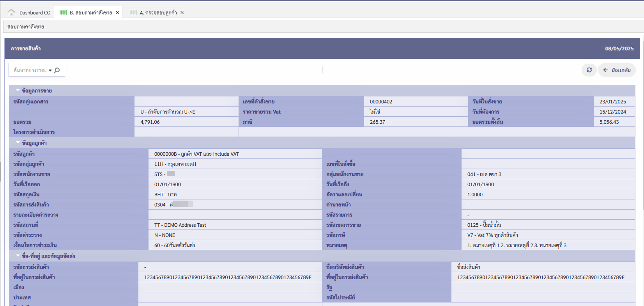Viewport: 644px width, 306px height.
Task: Click the tax value 265.37
Action: pyautogui.click(x=377, y=122)
